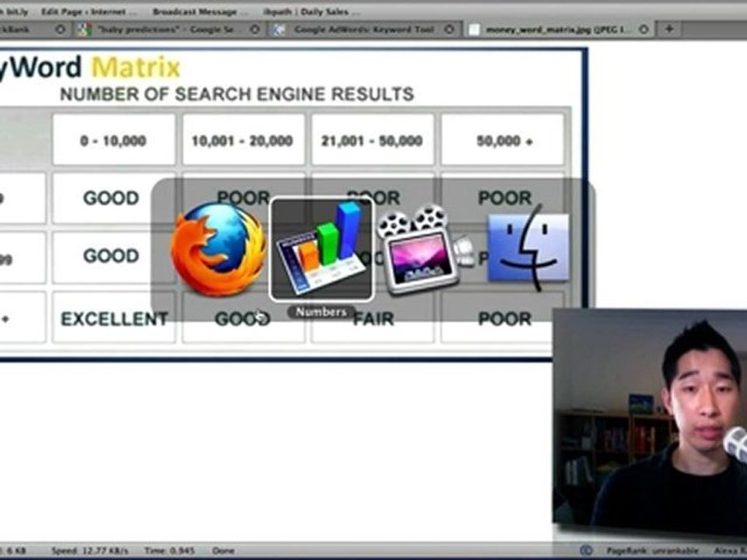Click the money_word_matrix.jpg tab page icon
The image size is (747, 560).
(474, 30)
